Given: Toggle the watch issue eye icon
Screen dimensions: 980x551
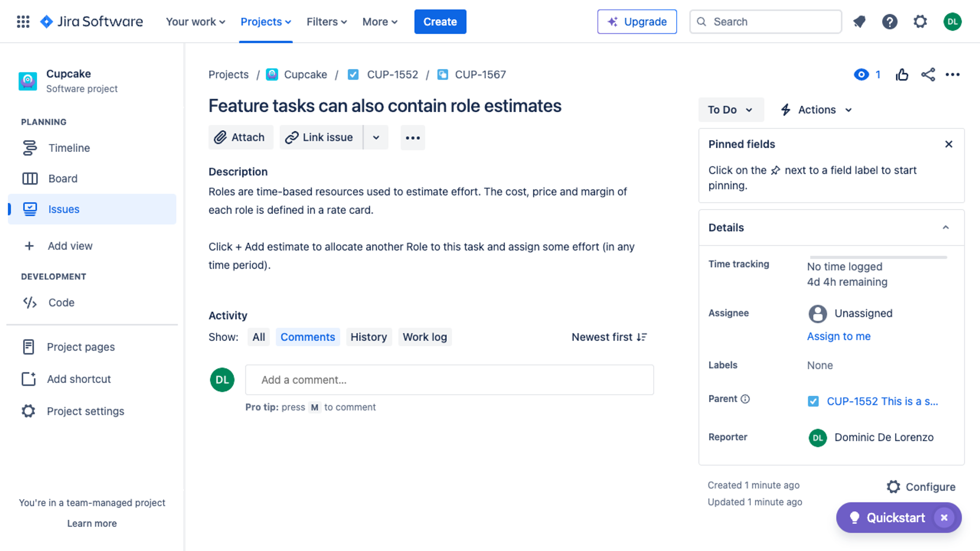Looking at the screenshot, I should 861,74.
